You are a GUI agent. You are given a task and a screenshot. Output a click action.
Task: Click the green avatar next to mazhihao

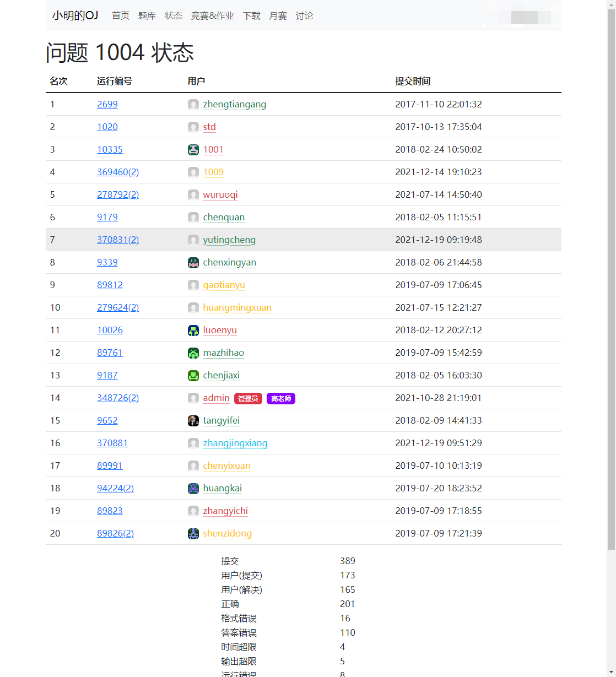click(x=193, y=353)
